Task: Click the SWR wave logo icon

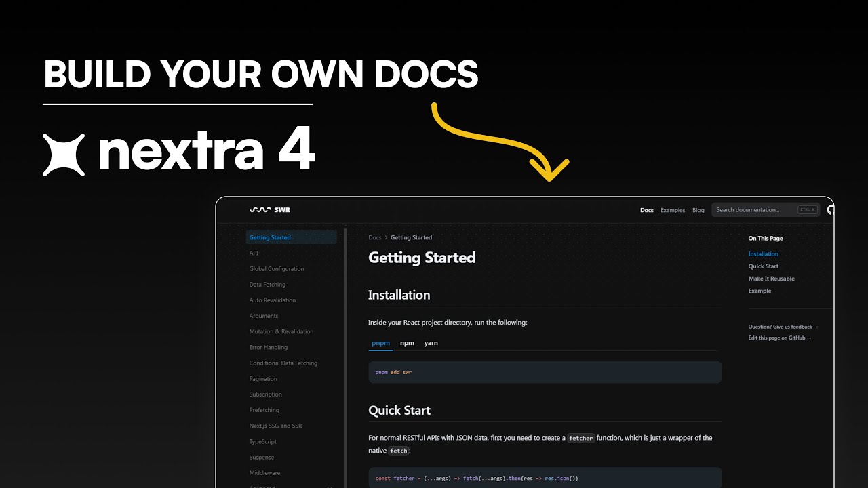Action: click(x=260, y=210)
